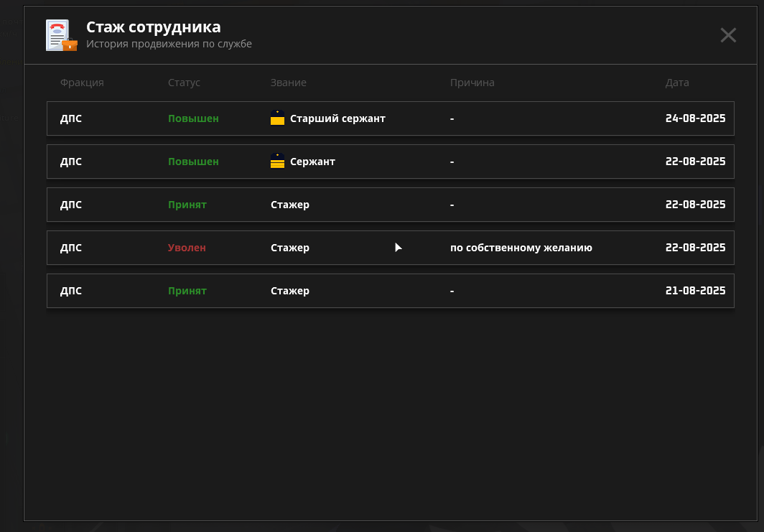Click the Старший сержант rank insignia icon
Screen dimensions: 764x532
[277, 118]
